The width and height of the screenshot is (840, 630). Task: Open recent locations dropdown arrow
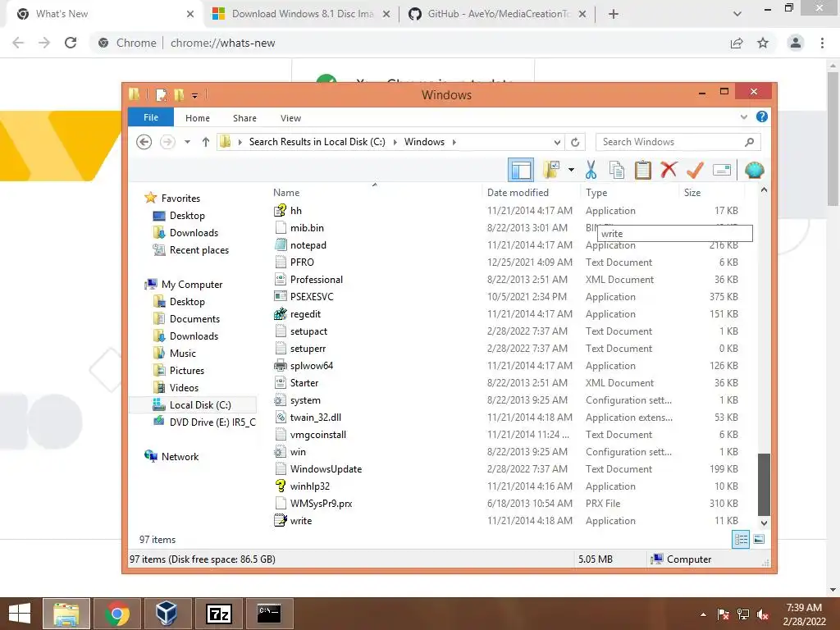coord(188,142)
